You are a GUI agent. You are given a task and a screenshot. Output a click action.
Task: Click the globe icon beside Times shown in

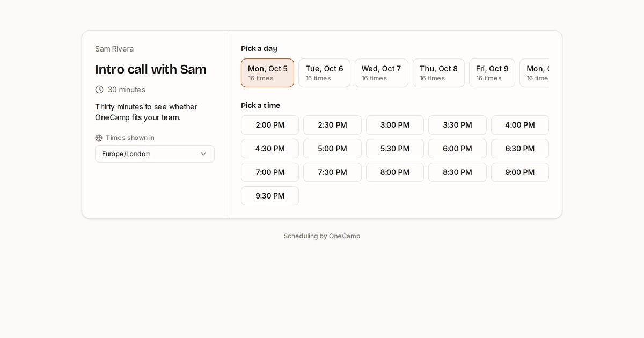(99, 138)
